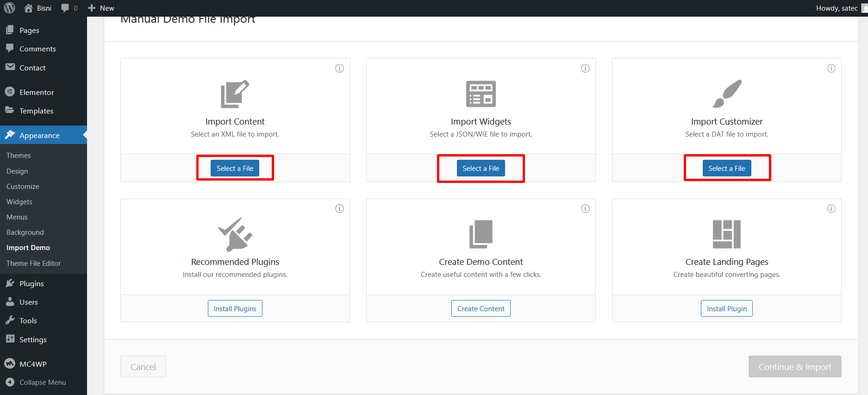Click 'Create beautiful converting pages.' text

coord(727,275)
